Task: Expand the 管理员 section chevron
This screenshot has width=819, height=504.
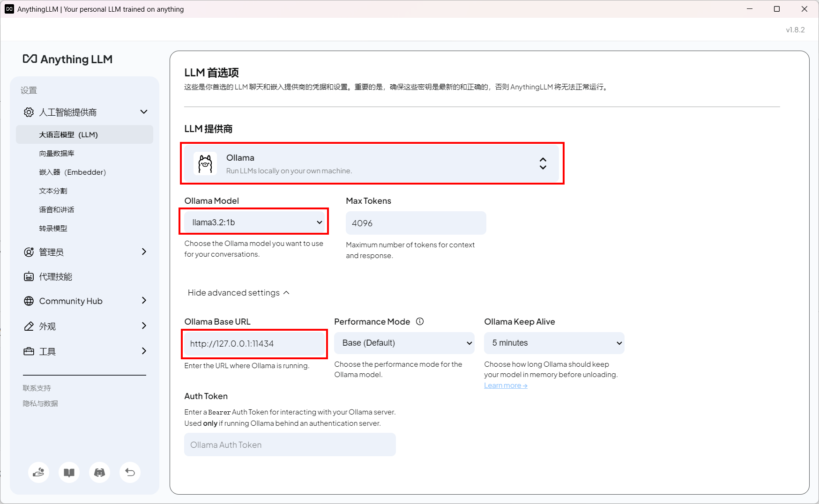Action: tap(144, 252)
